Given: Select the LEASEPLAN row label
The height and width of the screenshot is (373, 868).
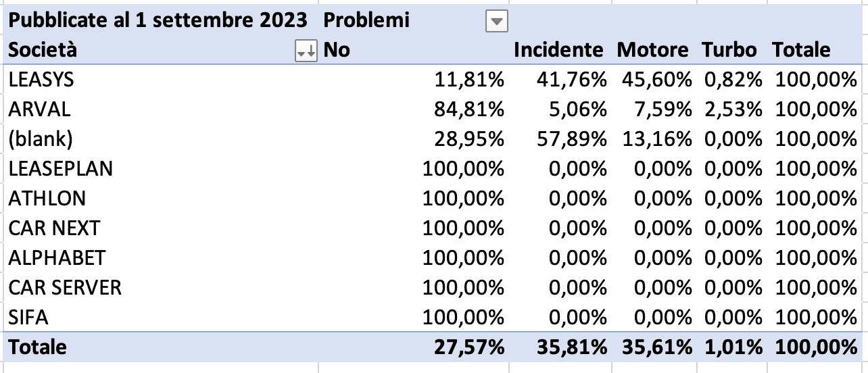Looking at the screenshot, I should click(x=61, y=169).
